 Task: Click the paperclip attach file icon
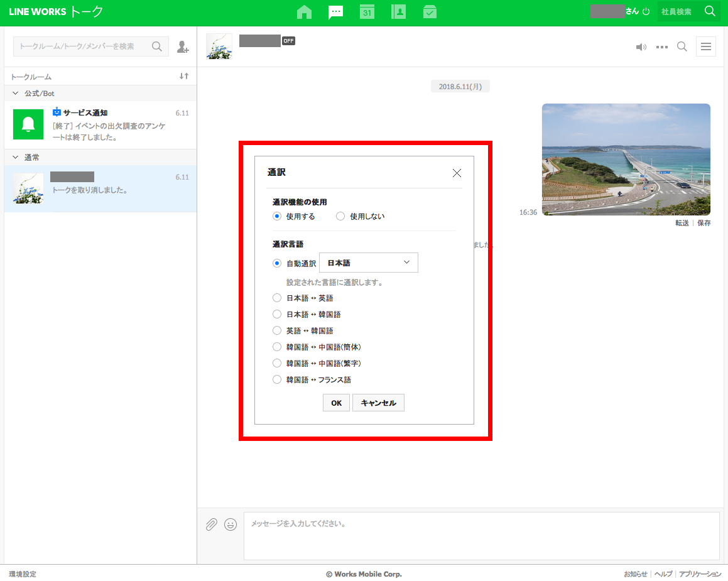click(x=212, y=524)
